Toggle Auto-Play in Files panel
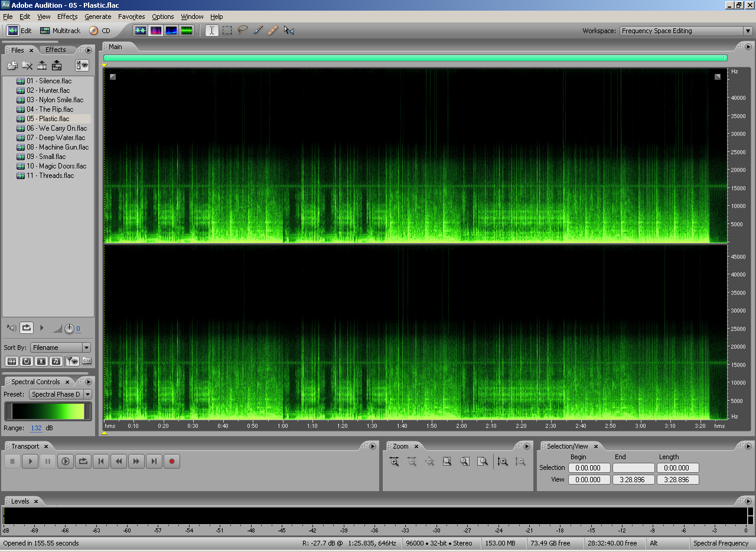This screenshot has height=552, width=756. pyautogui.click(x=12, y=327)
